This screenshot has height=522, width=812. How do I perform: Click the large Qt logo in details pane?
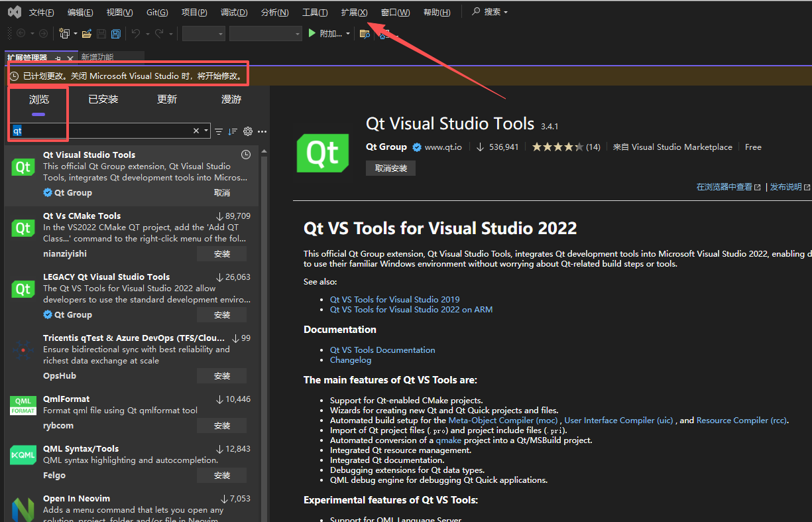[x=323, y=153]
